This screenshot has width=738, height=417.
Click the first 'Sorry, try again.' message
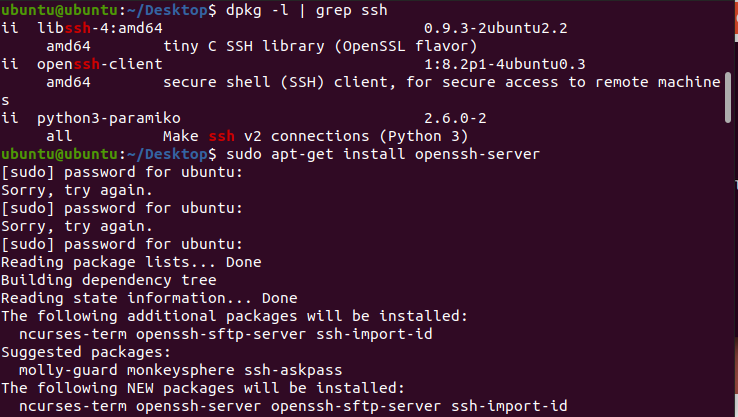pos(76,190)
